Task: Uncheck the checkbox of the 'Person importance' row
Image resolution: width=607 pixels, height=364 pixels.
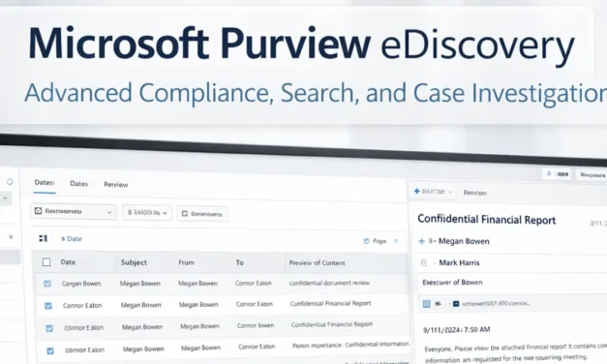Action: click(50, 350)
